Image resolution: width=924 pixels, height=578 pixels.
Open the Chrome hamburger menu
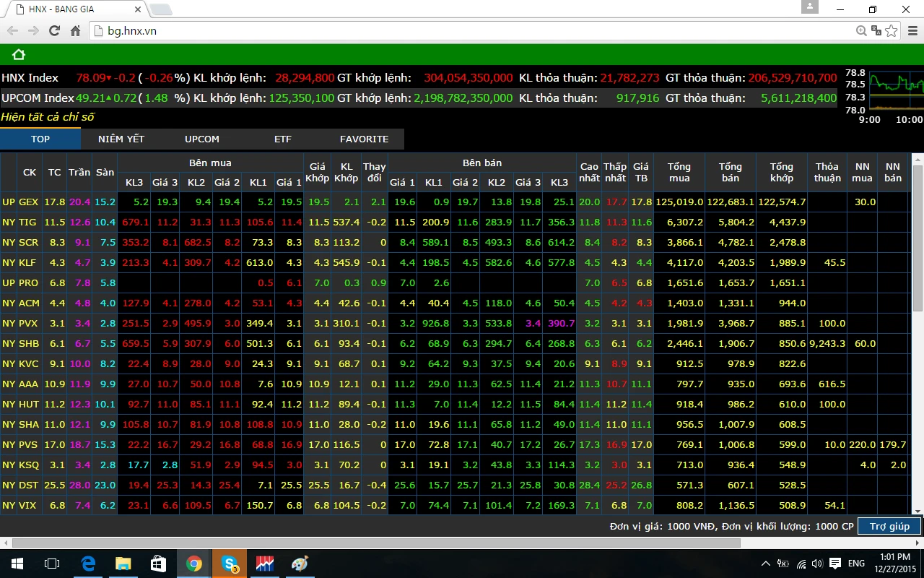911,31
